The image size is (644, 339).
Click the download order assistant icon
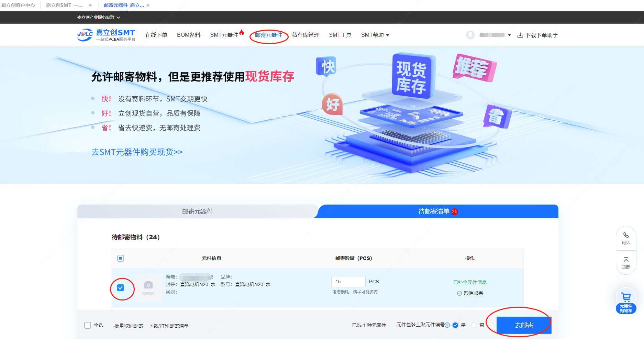(520, 35)
